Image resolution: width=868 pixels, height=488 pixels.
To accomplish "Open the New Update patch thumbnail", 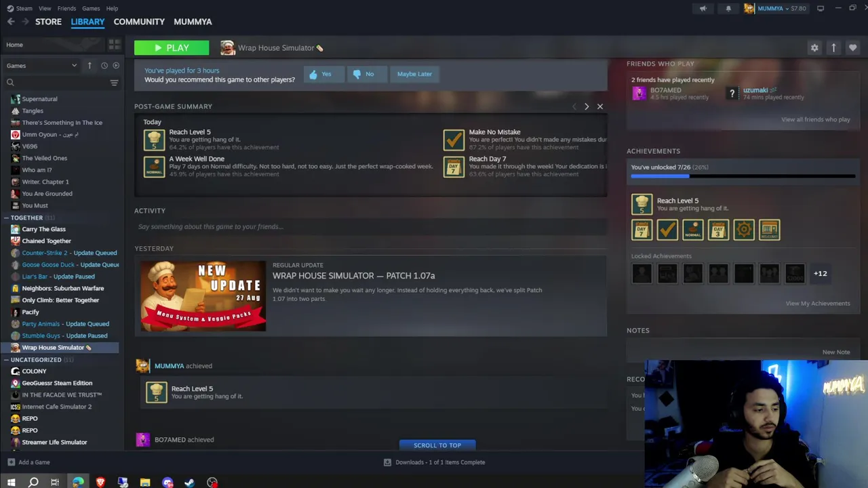I will pos(203,296).
